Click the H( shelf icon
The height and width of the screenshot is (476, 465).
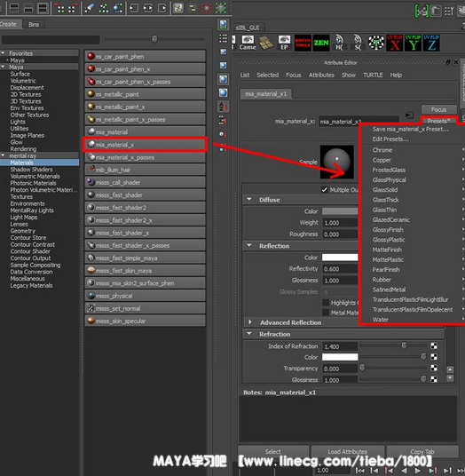(x=339, y=43)
